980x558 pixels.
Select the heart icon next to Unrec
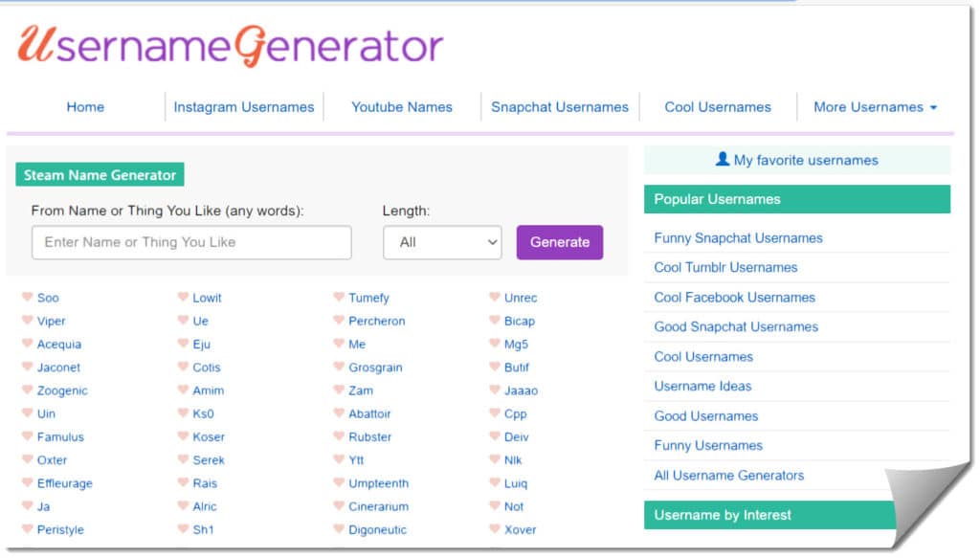click(x=497, y=298)
